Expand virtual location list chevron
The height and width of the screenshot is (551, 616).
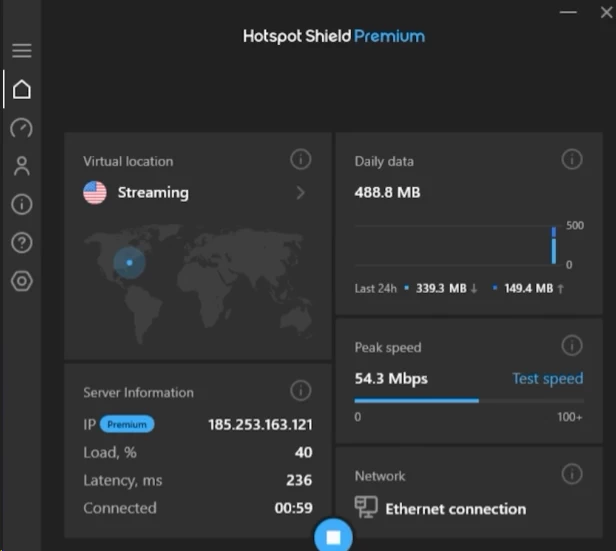(x=301, y=192)
